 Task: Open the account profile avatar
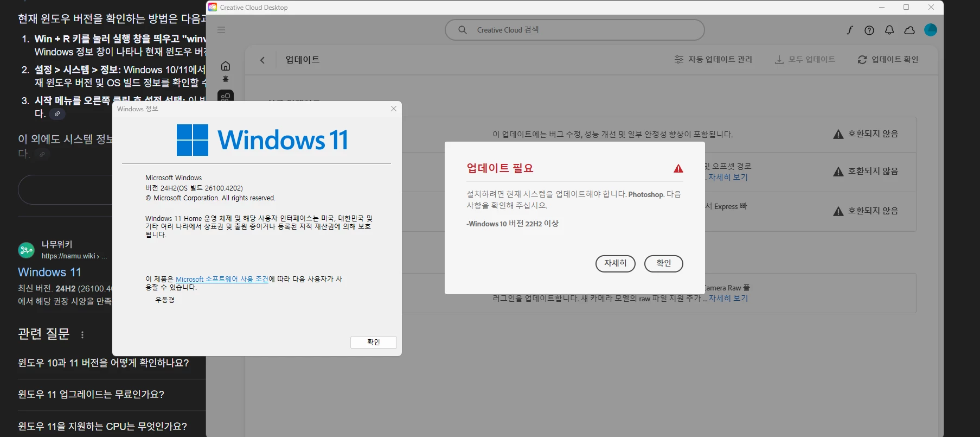(931, 30)
